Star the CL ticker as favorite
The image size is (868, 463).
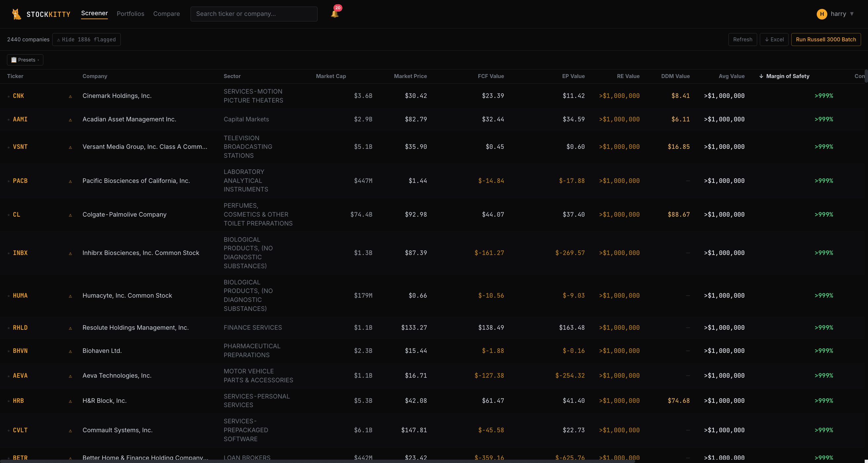[x=9, y=215]
